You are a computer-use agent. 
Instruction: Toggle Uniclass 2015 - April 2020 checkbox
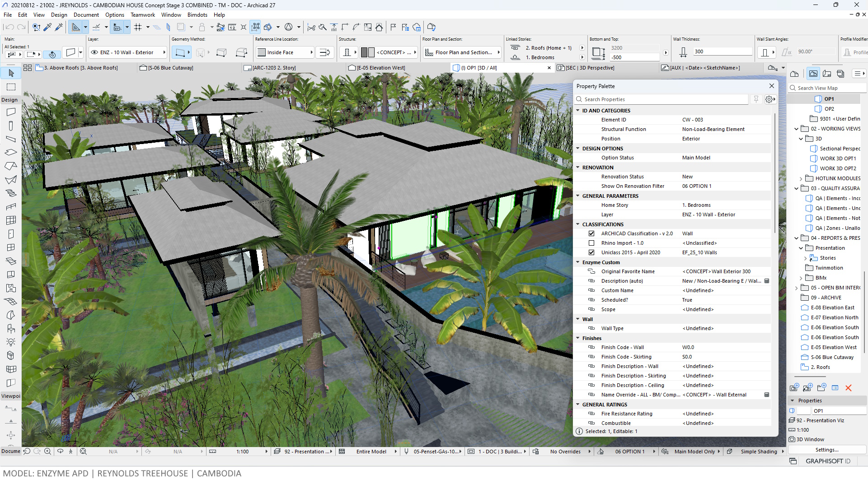[x=591, y=253]
